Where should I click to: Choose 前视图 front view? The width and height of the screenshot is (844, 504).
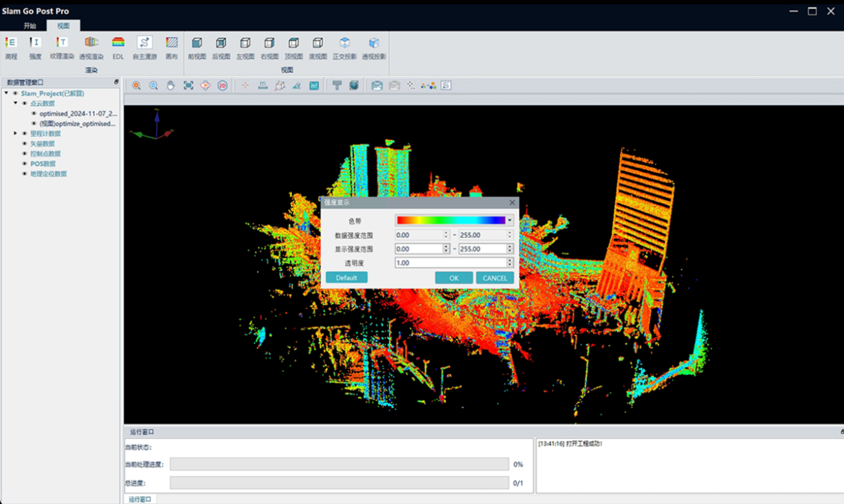(197, 44)
